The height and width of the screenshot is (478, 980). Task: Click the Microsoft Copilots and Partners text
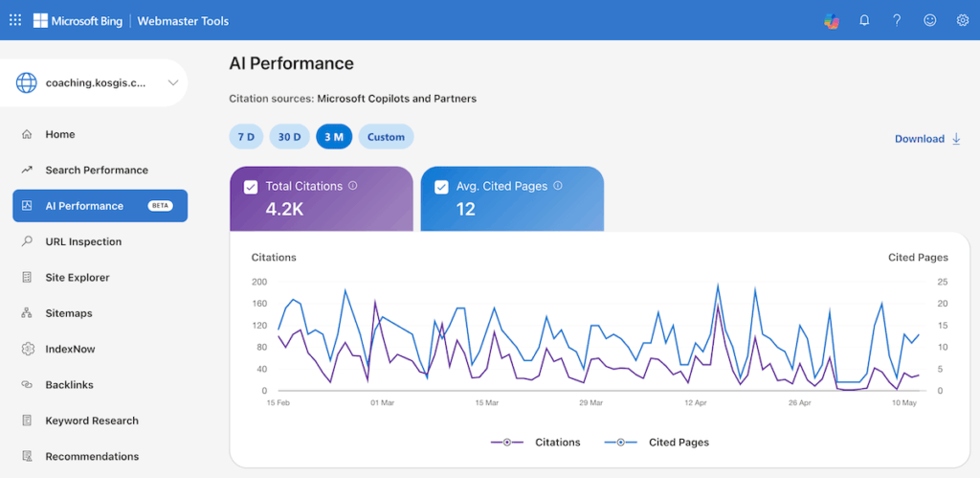click(x=397, y=99)
